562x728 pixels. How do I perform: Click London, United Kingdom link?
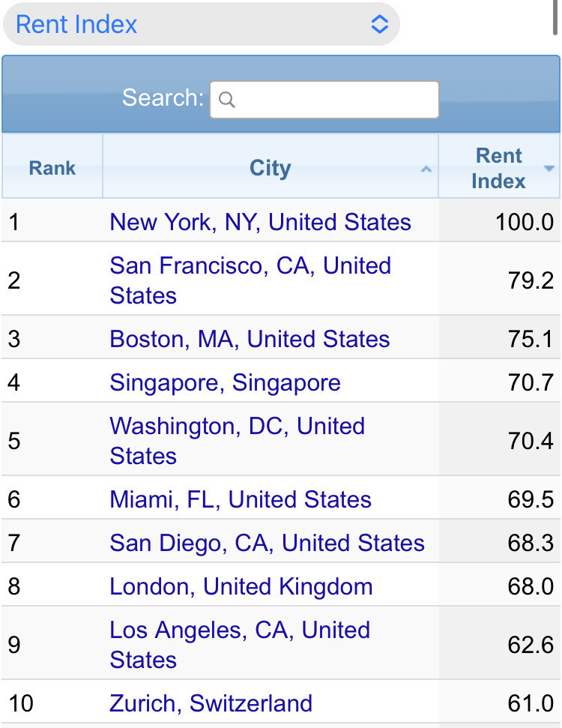(x=241, y=586)
